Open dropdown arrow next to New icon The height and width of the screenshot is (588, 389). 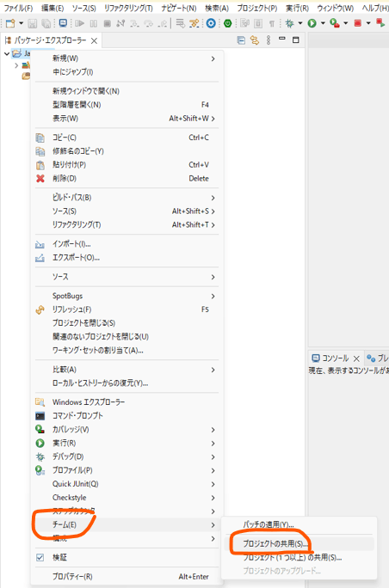[x=21, y=23]
